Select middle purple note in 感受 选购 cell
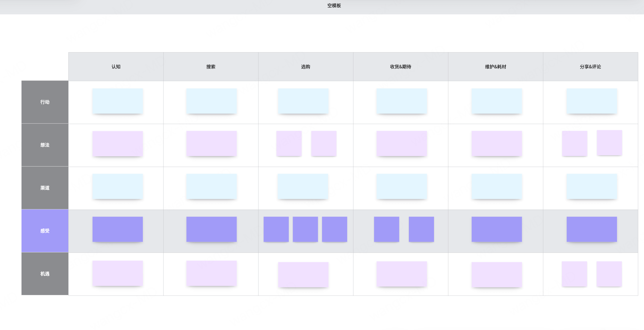Screen dimensions: 644x330 305,229
